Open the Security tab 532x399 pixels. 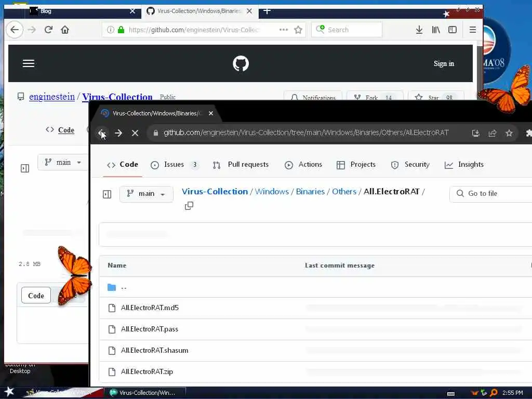[x=410, y=165]
